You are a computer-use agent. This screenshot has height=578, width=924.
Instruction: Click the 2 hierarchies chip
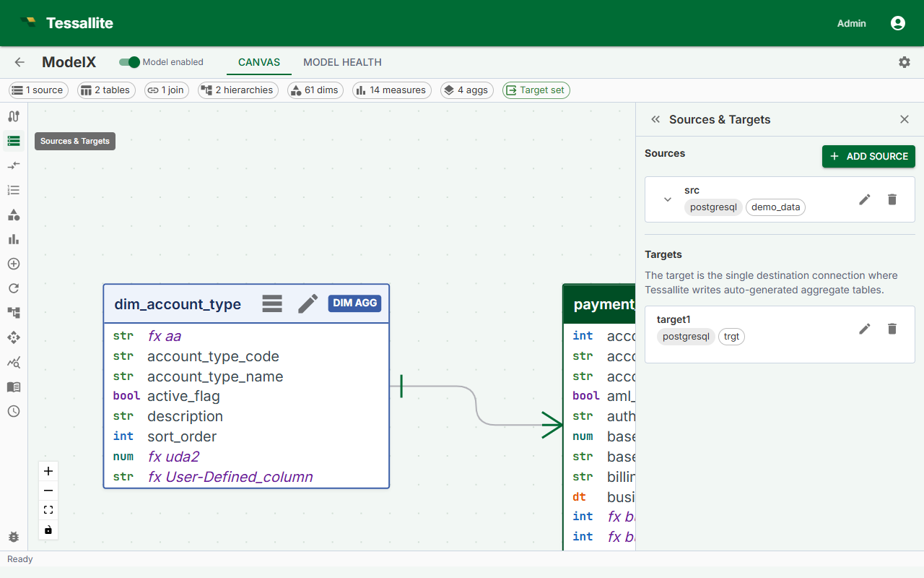point(238,90)
